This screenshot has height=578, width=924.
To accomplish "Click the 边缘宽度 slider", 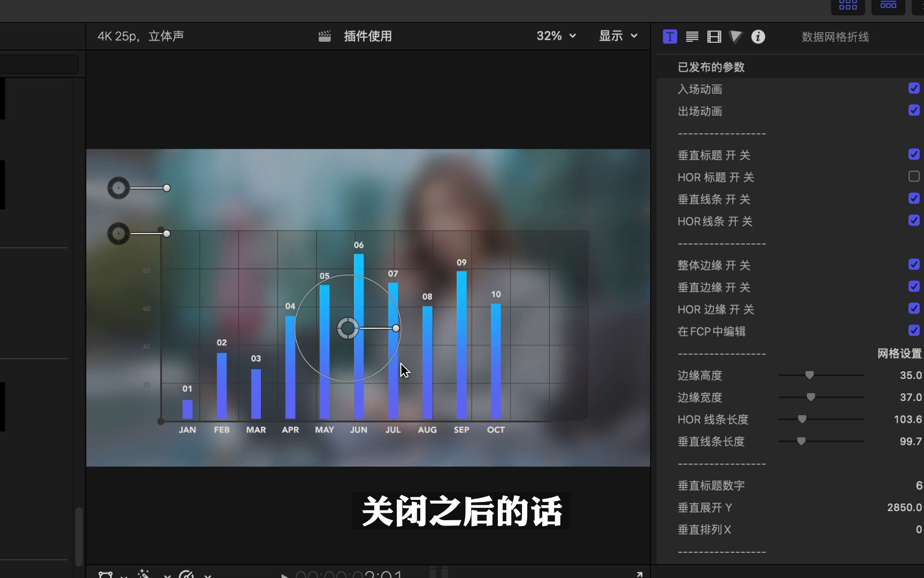I will click(x=821, y=397).
